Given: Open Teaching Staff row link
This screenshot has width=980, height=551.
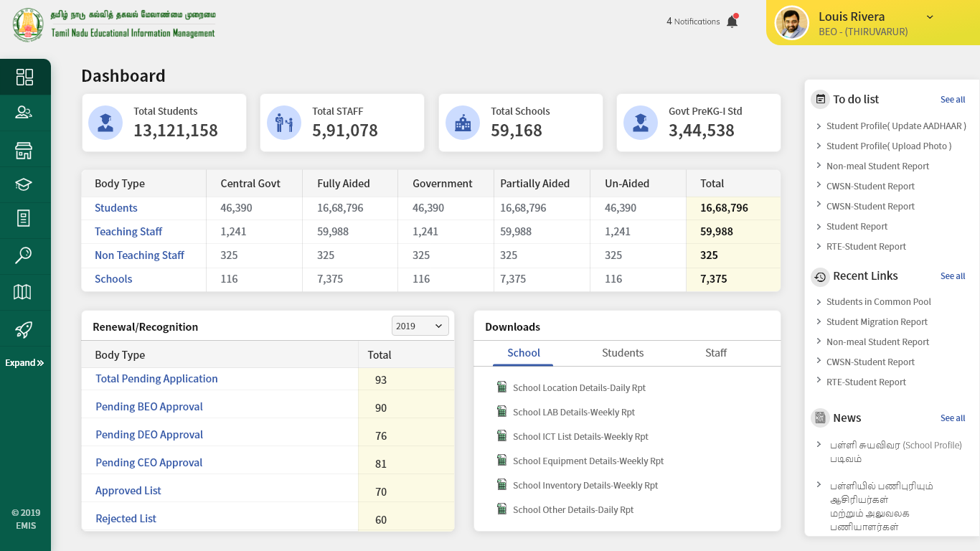Looking at the screenshot, I should coord(128,232).
